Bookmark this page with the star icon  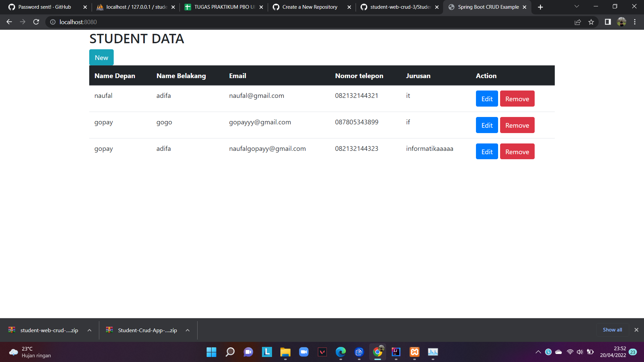[x=591, y=22]
